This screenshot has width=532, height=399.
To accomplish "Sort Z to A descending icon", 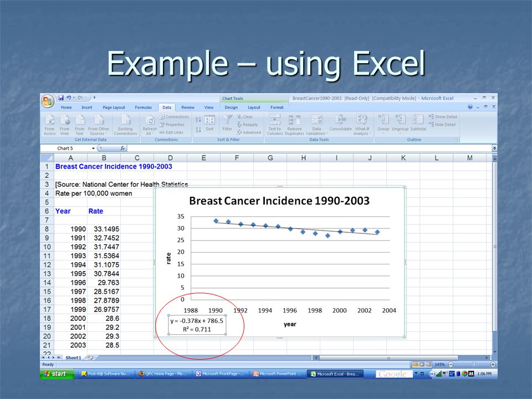I will click(198, 129).
